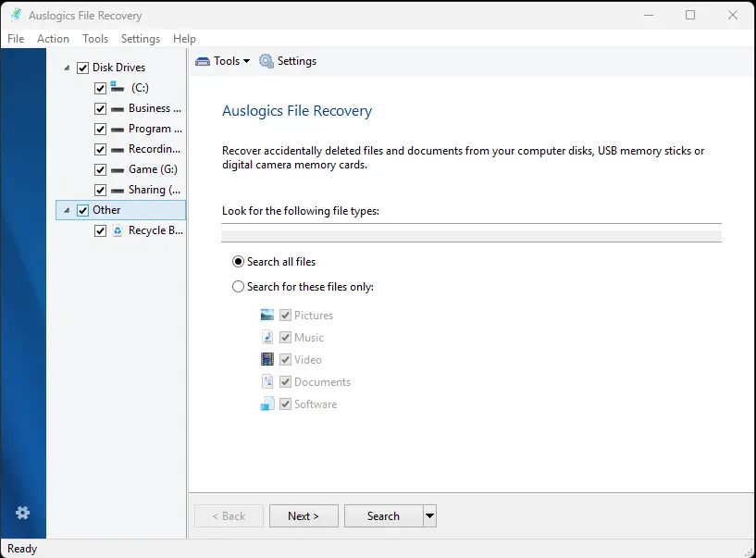The height and width of the screenshot is (558, 756).
Task: Collapse the Disk Drives tree node
Action: [67, 68]
